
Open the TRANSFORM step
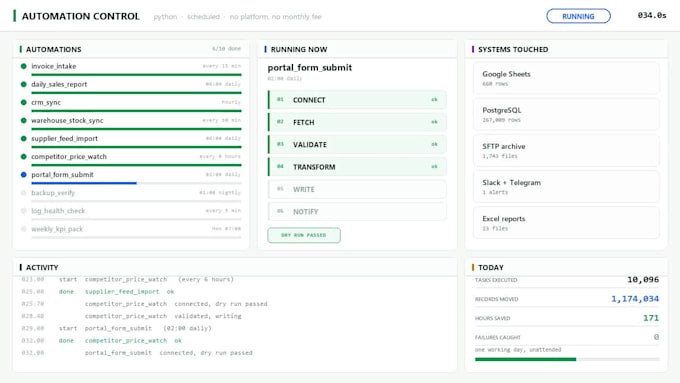coord(357,167)
